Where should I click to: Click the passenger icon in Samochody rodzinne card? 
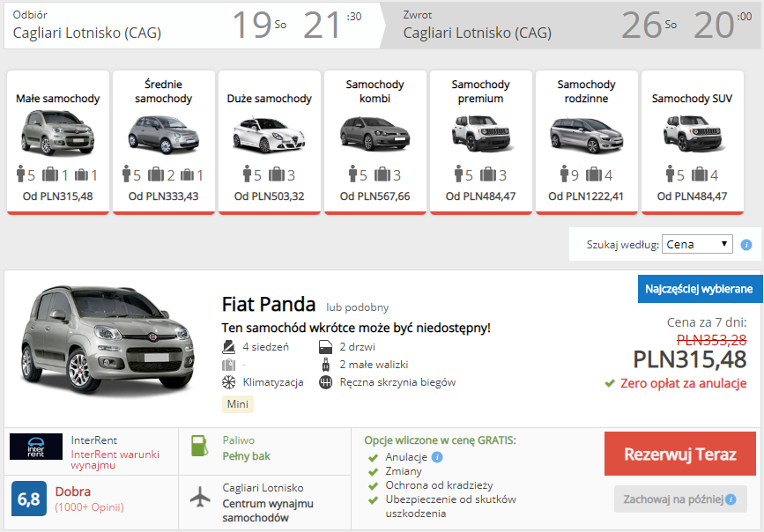point(564,174)
